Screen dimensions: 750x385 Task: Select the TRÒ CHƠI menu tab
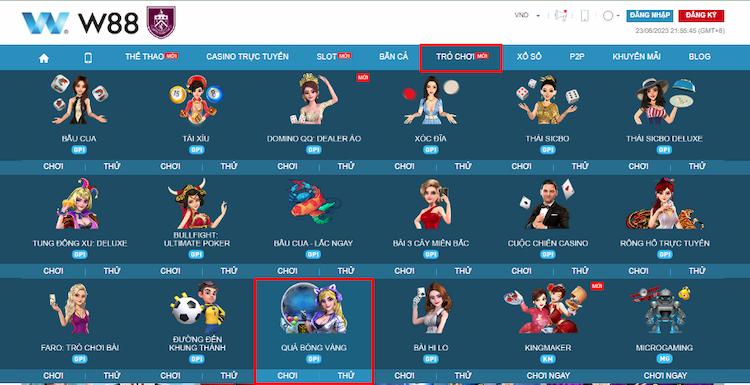[461, 58]
